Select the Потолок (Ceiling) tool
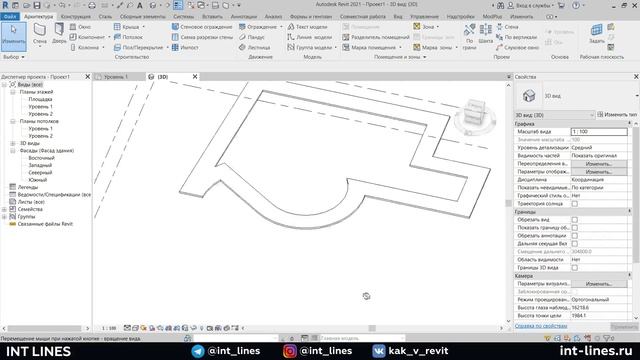The image size is (640, 360). [128, 37]
